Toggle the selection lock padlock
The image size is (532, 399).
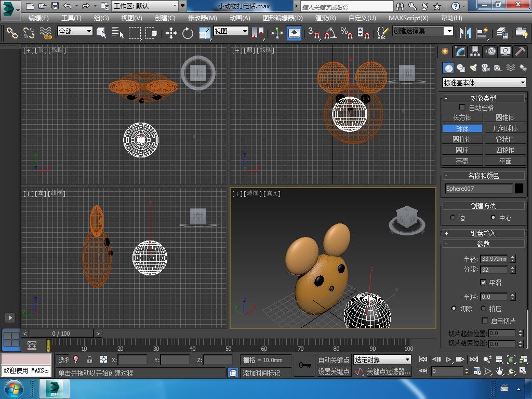[89, 360]
